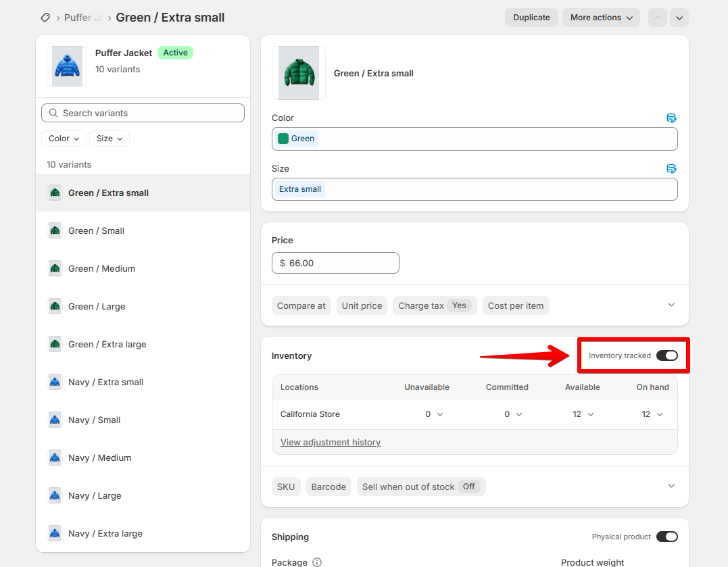Click the Navy / Extra small jacket icon
This screenshot has height=567, width=728.
(55, 383)
